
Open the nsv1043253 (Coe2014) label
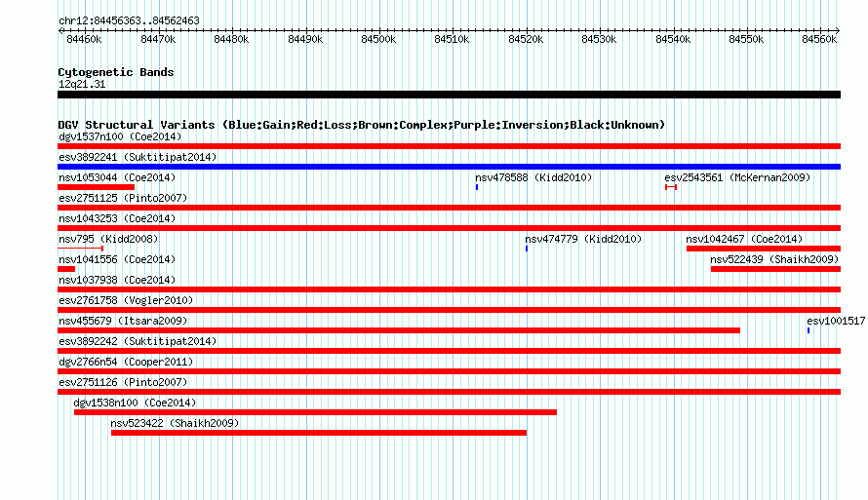pyautogui.click(x=117, y=218)
